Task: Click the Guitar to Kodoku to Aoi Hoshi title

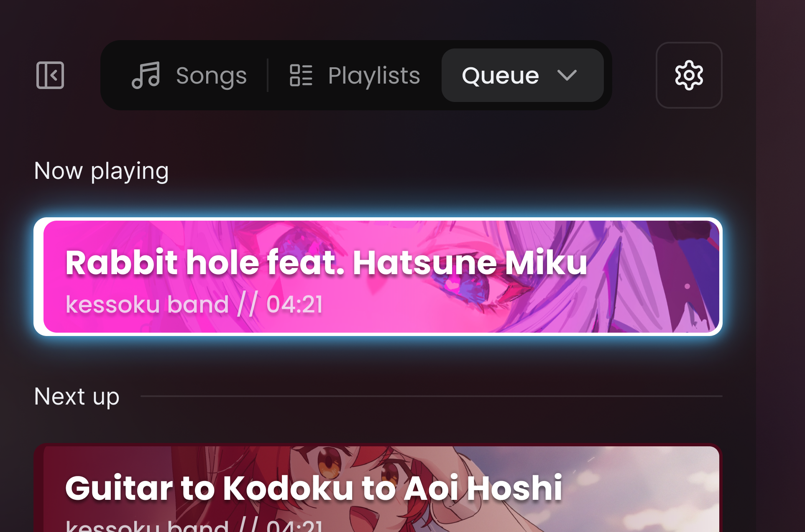Action: (314, 488)
